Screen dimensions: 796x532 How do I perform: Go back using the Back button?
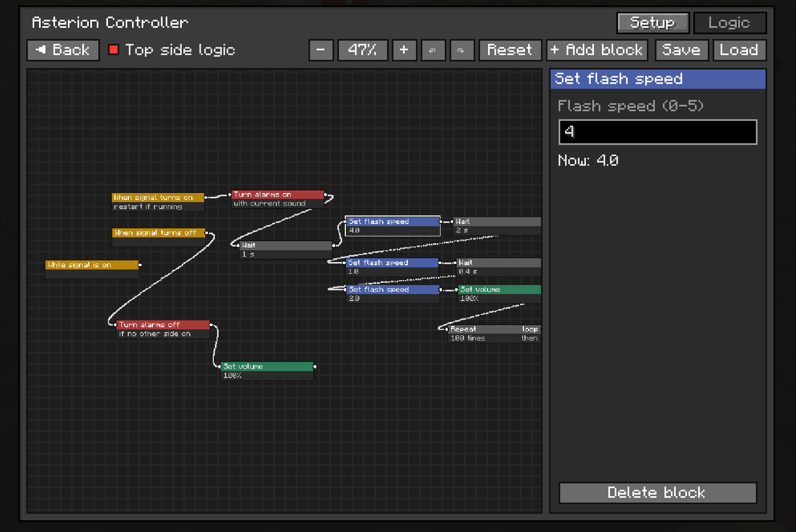pos(63,50)
